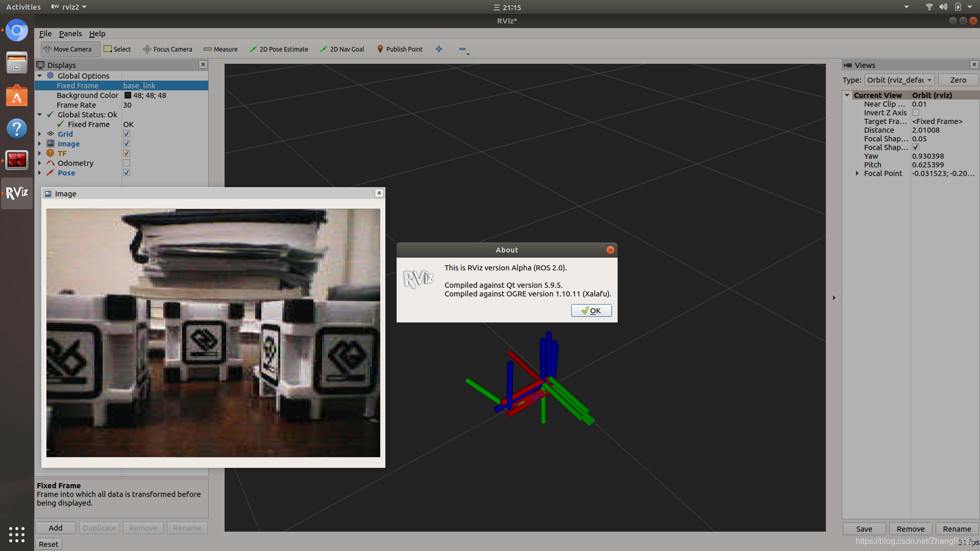980x551 pixels.
Task: Open the view Type dropdown
Action: (899, 80)
